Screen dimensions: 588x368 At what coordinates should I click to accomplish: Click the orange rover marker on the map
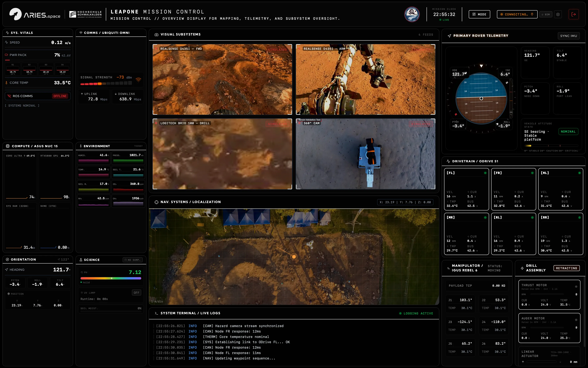click(294, 256)
